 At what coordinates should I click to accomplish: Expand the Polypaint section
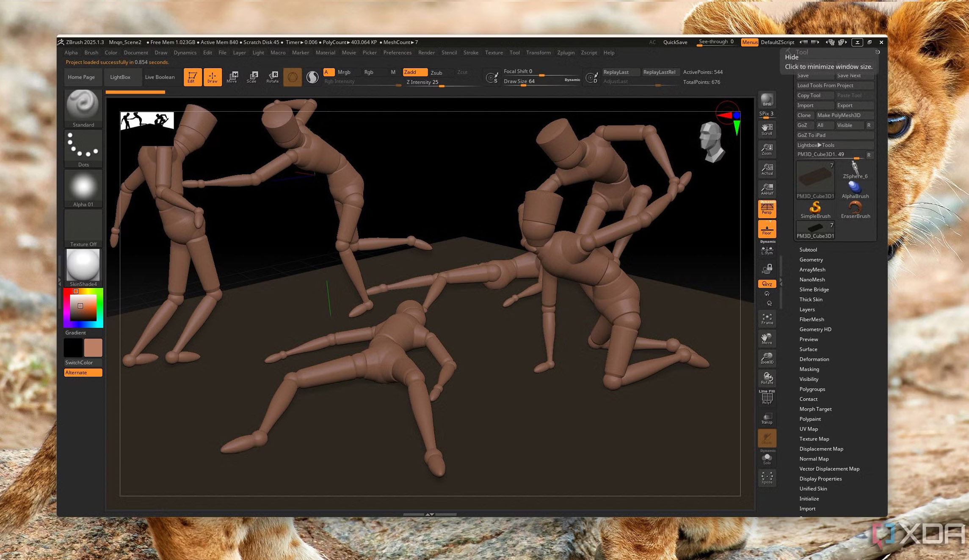click(x=810, y=419)
